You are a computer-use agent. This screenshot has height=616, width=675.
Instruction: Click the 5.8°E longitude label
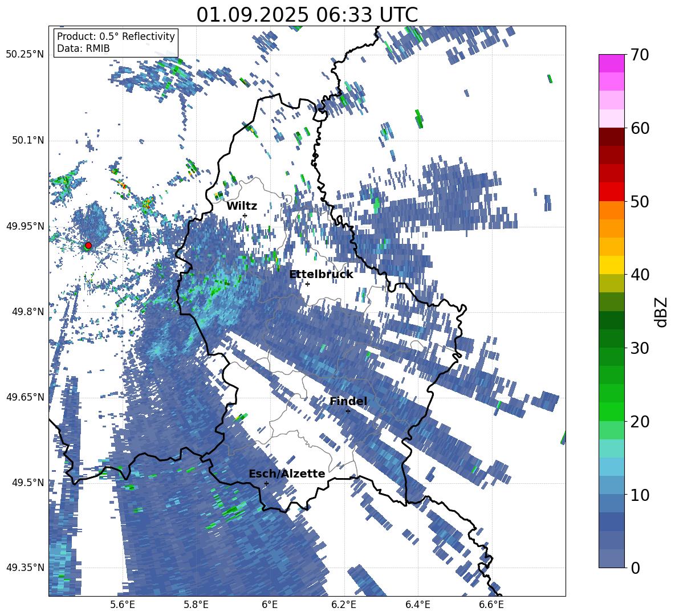click(x=196, y=605)
